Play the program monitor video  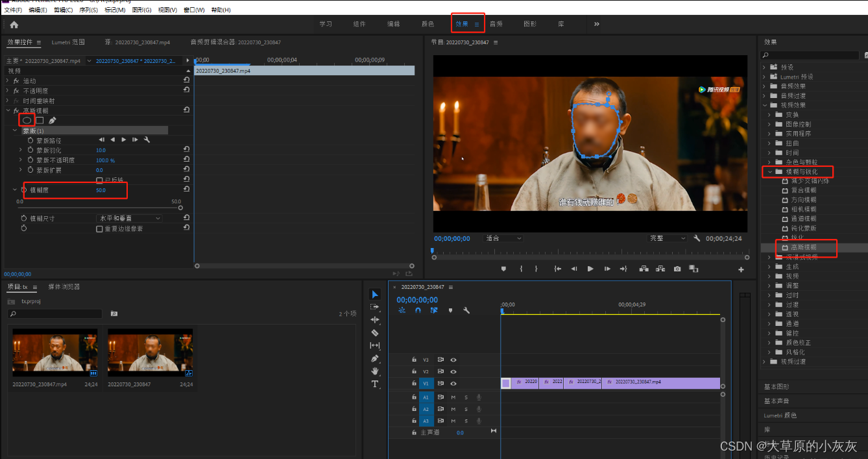(590, 269)
